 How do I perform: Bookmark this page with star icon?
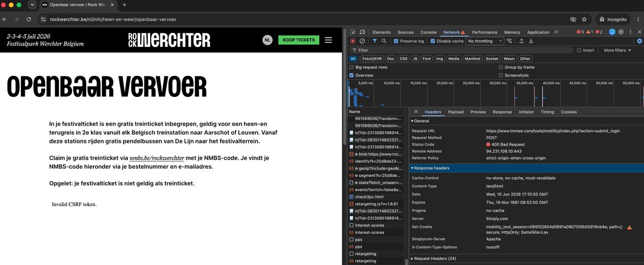(x=584, y=19)
